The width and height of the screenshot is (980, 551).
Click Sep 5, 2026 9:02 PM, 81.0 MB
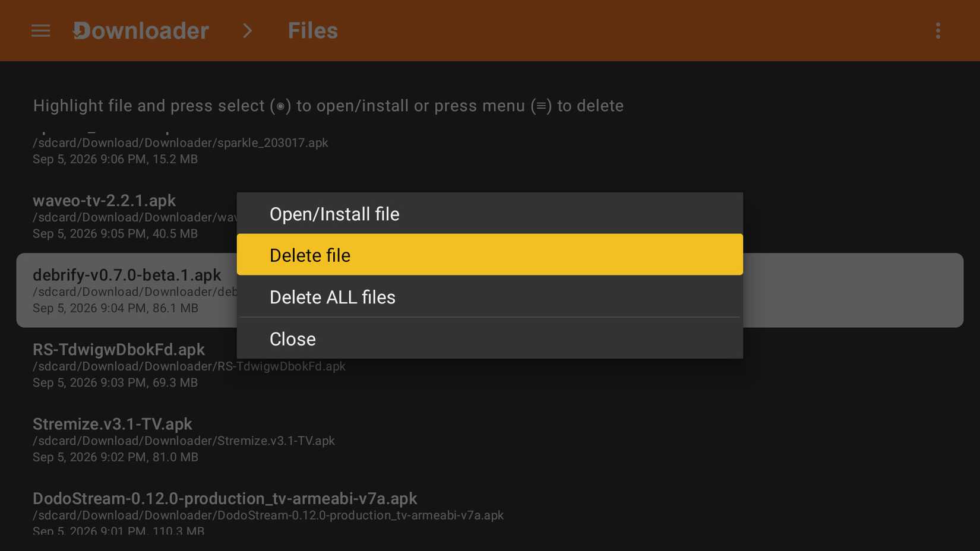click(x=115, y=457)
